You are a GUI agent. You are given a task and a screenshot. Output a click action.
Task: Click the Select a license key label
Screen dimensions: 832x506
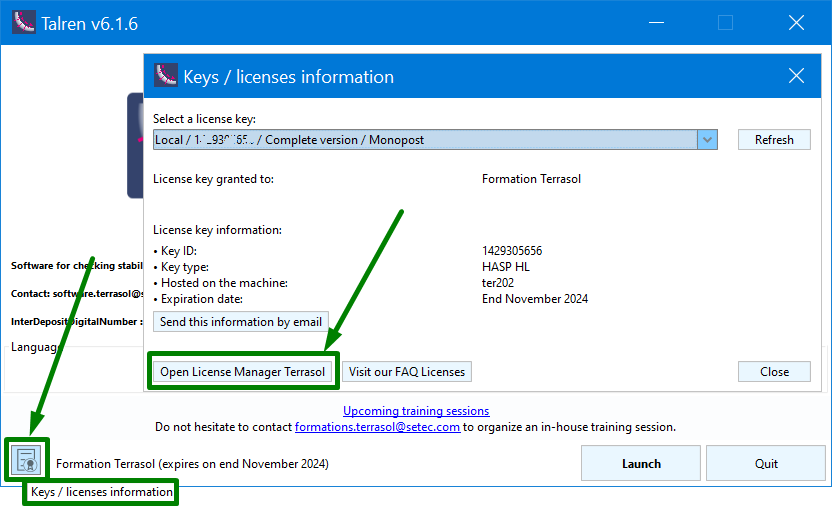coord(204,119)
